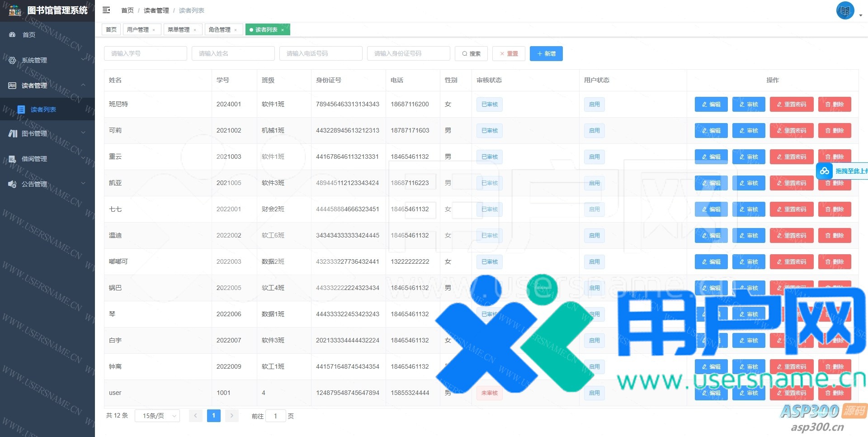Click the 拖拽至此上传 cloud upload widget
Image resolution: width=868 pixels, height=437 pixels.
pos(842,171)
